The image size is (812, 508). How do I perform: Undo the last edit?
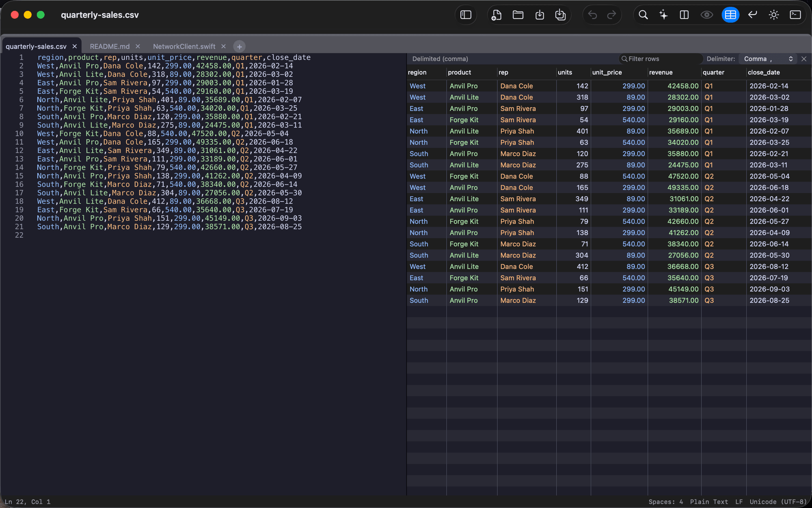592,15
